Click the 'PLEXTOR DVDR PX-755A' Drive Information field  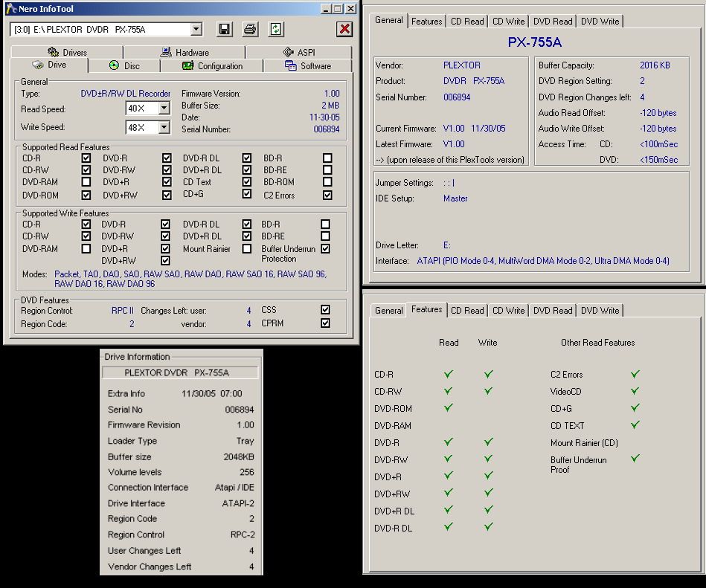coord(180,372)
